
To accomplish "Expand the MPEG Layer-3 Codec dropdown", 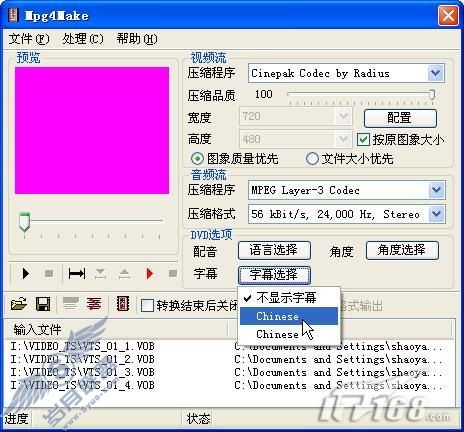I will point(437,190).
